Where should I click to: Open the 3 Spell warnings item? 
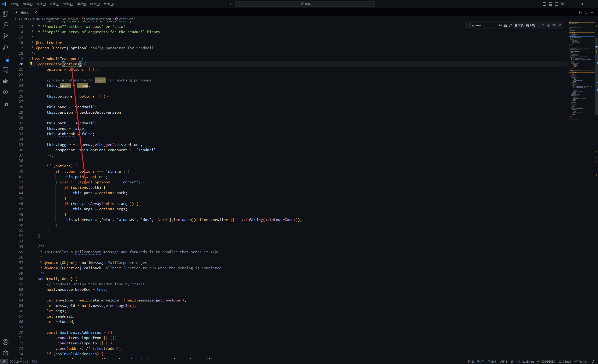pyautogui.click(x=565, y=361)
